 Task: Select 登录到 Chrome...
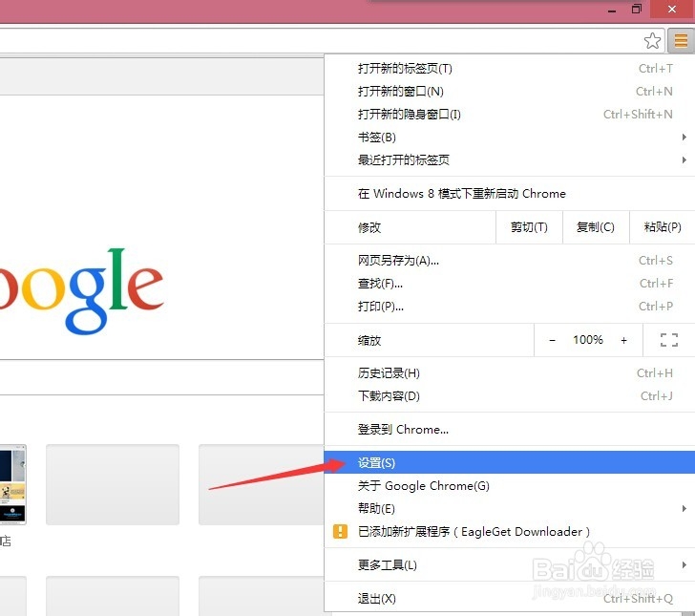point(510,430)
